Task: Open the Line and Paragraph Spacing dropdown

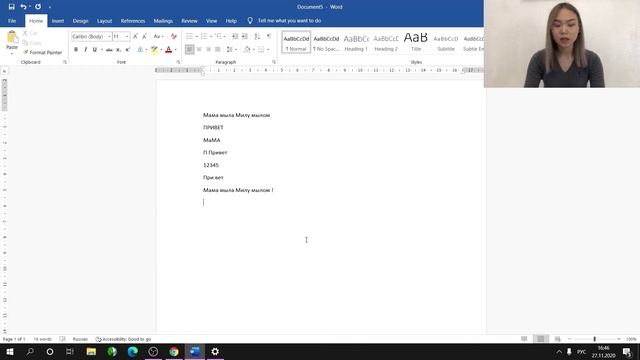Action: (231, 50)
